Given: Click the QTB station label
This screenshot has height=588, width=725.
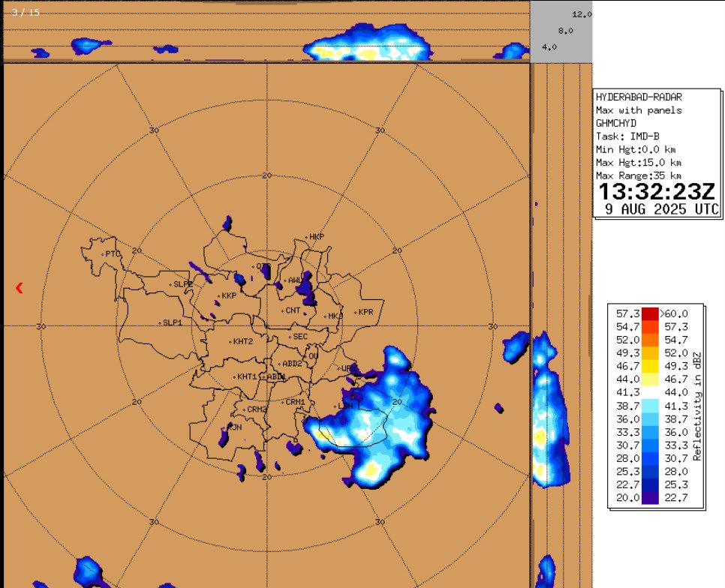Looking at the screenshot, I should pyautogui.click(x=263, y=266).
